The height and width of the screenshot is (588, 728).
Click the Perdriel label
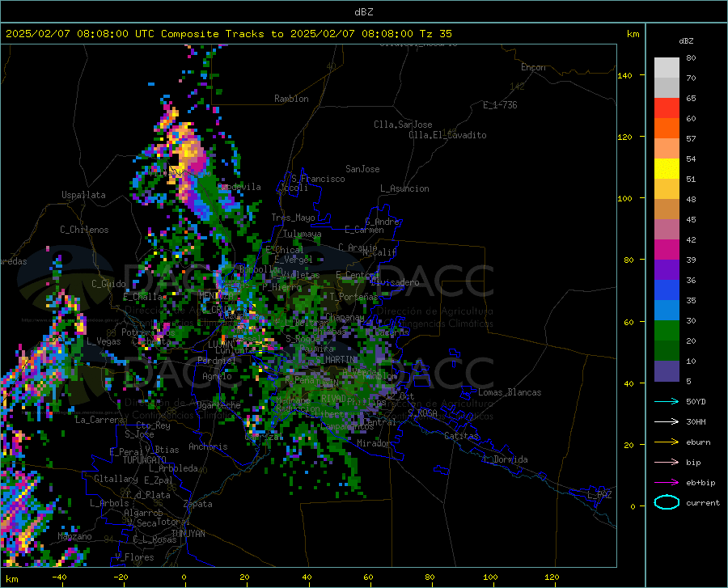pyautogui.click(x=217, y=360)
